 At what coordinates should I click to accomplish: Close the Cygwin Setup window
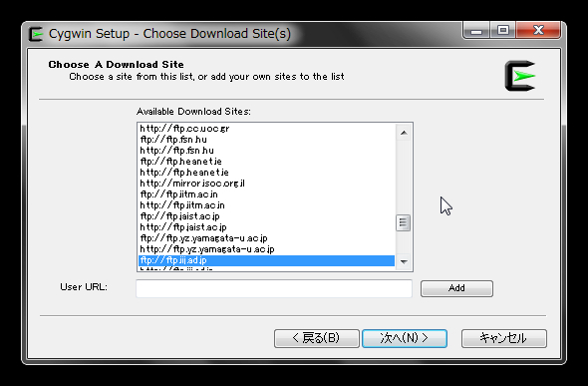538,30
